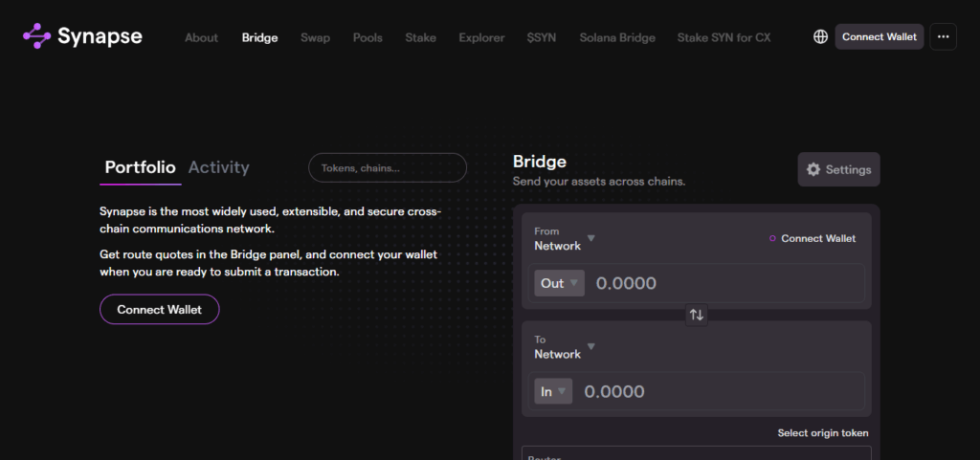Click the swap networks arrows icon
The height and width of the screenshot is (460, 980).
click(x=697, y=315)
